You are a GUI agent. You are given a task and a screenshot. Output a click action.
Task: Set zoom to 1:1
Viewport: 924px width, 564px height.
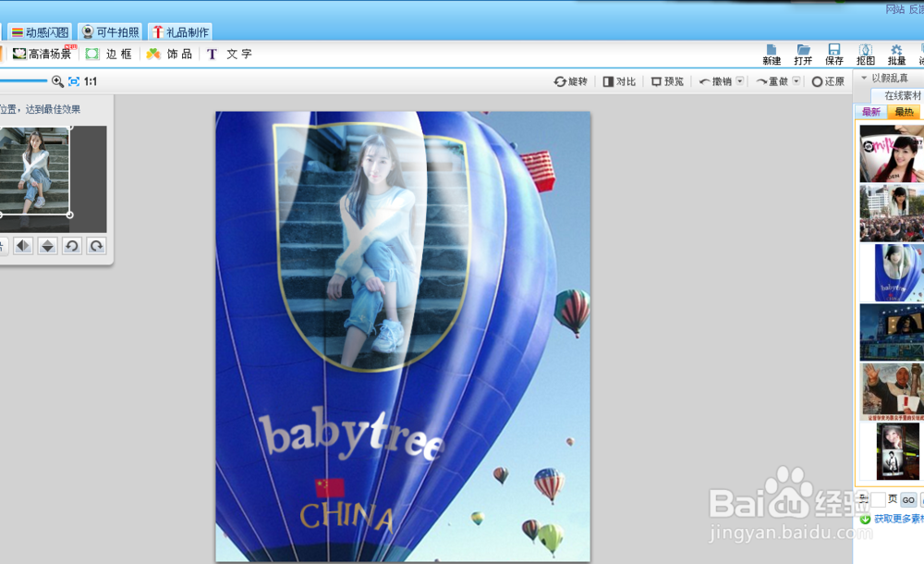(91, 81)
